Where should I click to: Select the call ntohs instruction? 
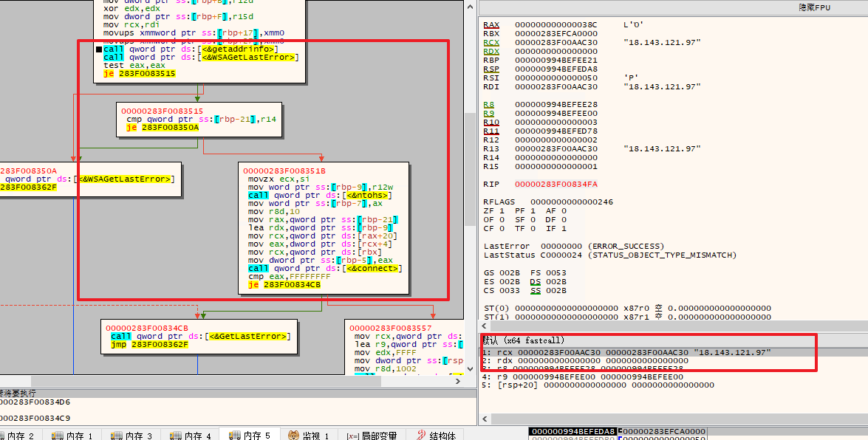click(320, 195)
